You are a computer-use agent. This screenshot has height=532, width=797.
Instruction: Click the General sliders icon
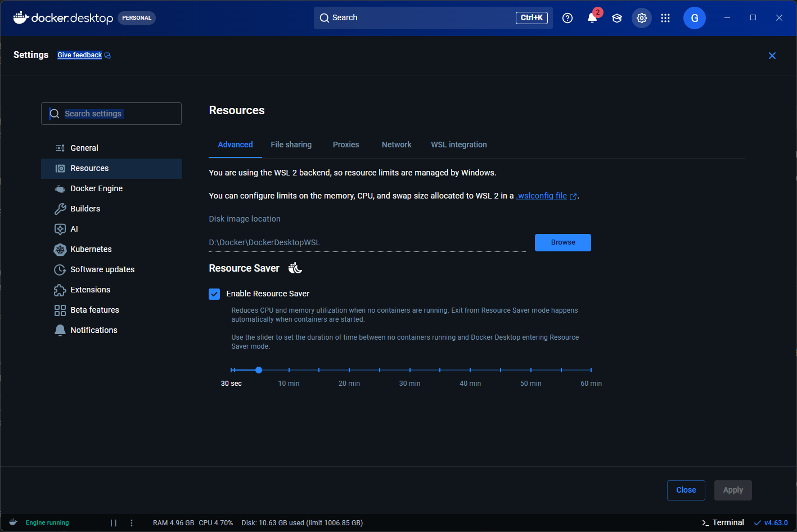coord(60,148)
